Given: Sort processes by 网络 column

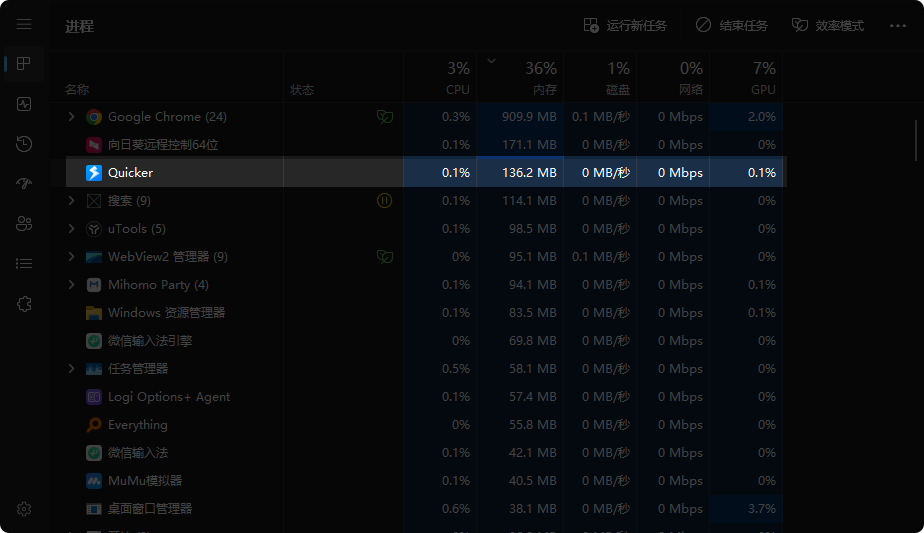Looking at the screenshot, I should point(673,77).
